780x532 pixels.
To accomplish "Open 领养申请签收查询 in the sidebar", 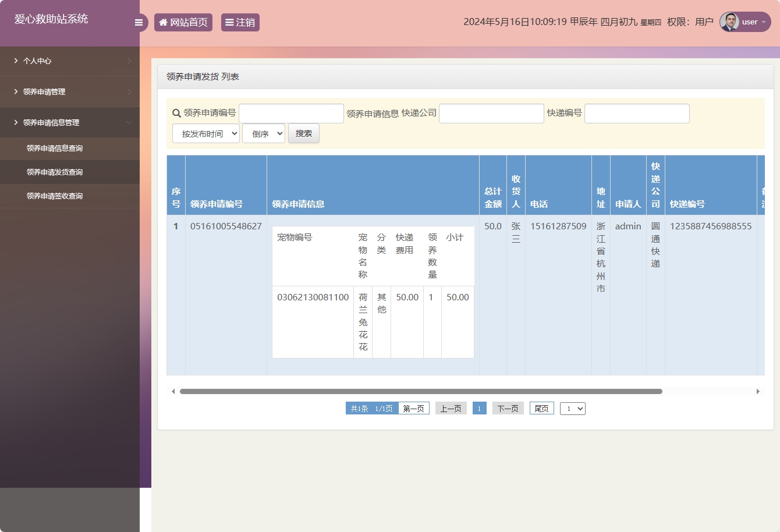I will (55, 196).
